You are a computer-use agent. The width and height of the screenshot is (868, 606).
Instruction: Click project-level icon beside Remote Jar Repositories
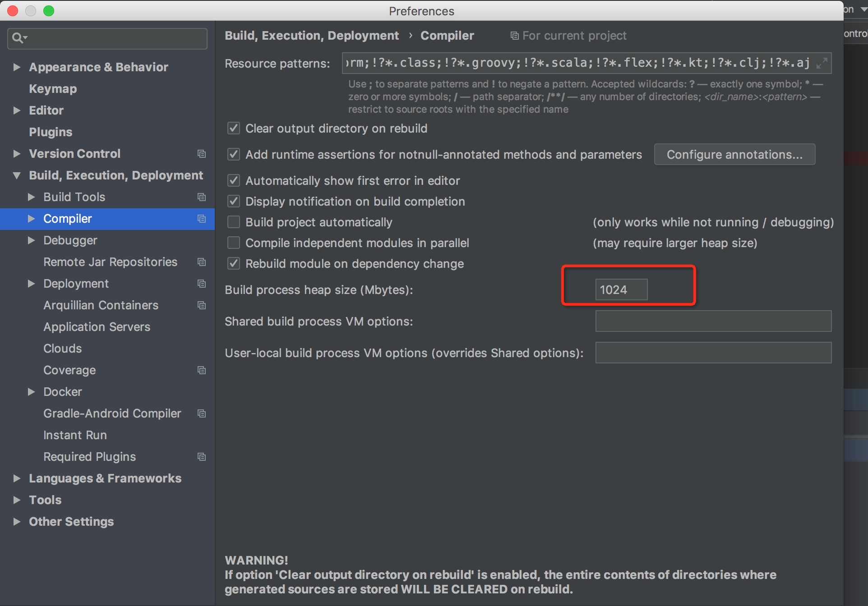(x=202, y=262)
